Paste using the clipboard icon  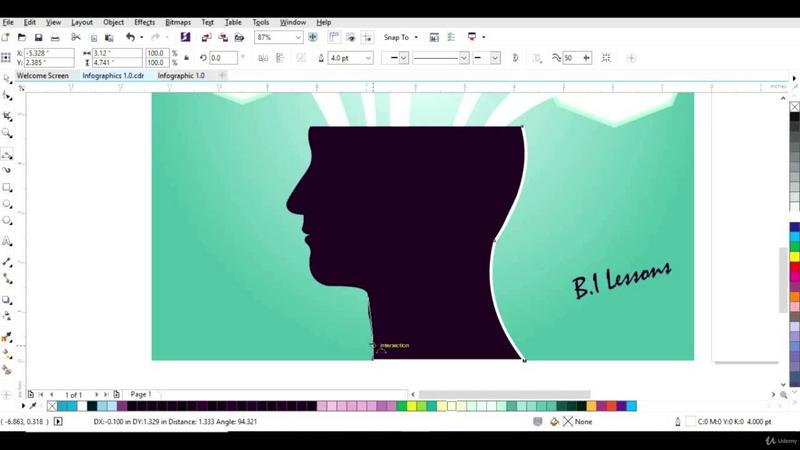(109, 38)
